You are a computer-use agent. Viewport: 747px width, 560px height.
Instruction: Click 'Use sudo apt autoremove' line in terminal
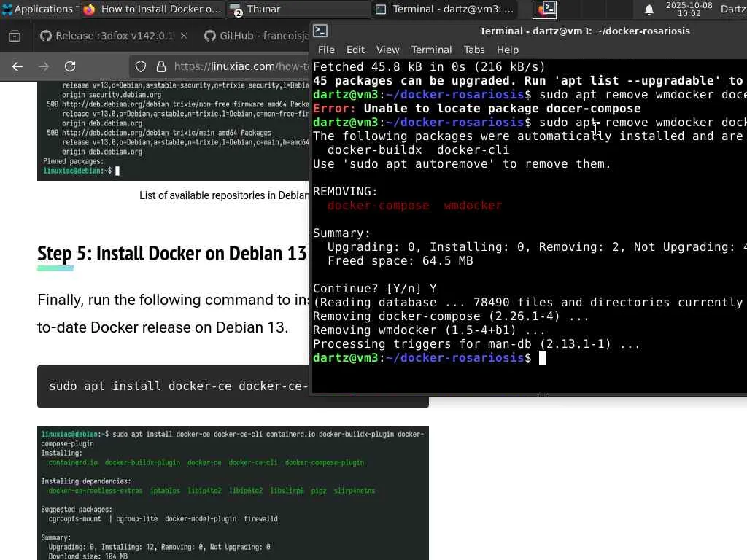(x=462, y=164)
